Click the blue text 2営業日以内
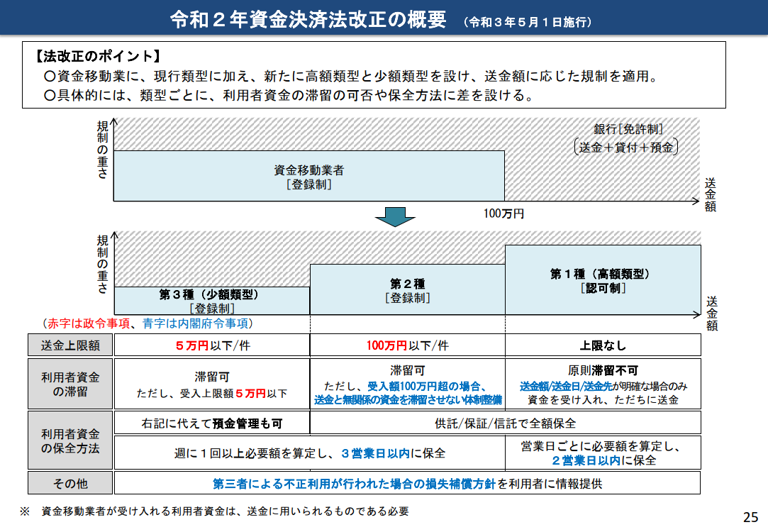This screenshot has width=768, height=532. point(586,460)
